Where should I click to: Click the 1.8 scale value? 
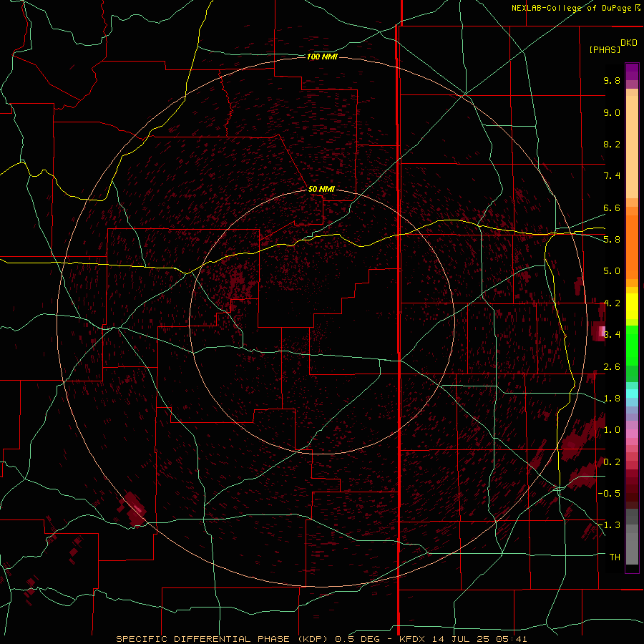[x=612, y=399]
